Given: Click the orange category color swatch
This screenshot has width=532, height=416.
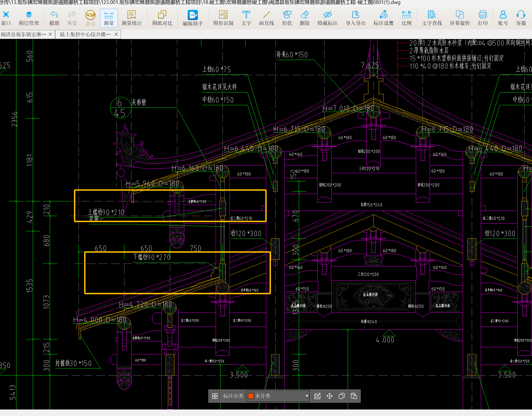Looking at the screenshot, I should coord(251,396).
